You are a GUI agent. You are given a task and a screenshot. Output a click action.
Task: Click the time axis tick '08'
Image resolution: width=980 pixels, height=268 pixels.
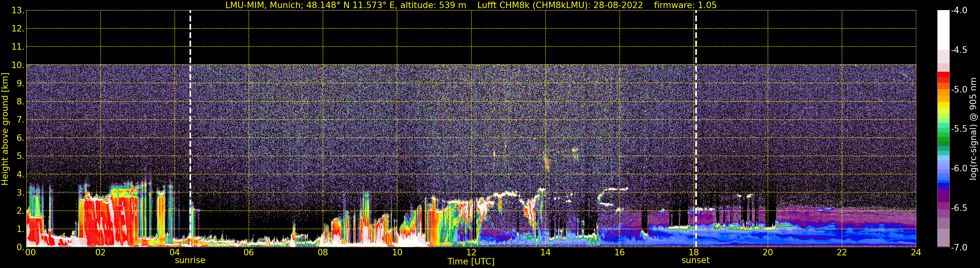tap(323, 252)
